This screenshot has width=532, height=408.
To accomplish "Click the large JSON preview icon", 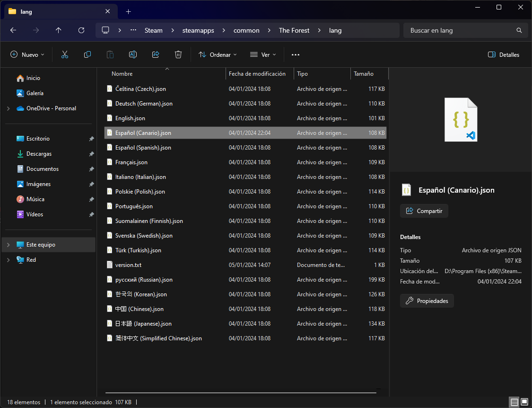I will [461, 120].
